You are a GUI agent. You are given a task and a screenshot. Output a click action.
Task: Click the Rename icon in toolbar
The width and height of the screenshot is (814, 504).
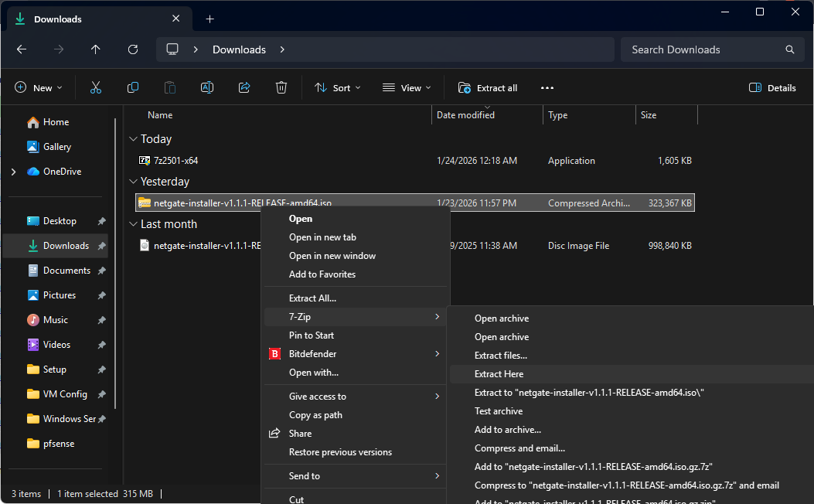207,88
